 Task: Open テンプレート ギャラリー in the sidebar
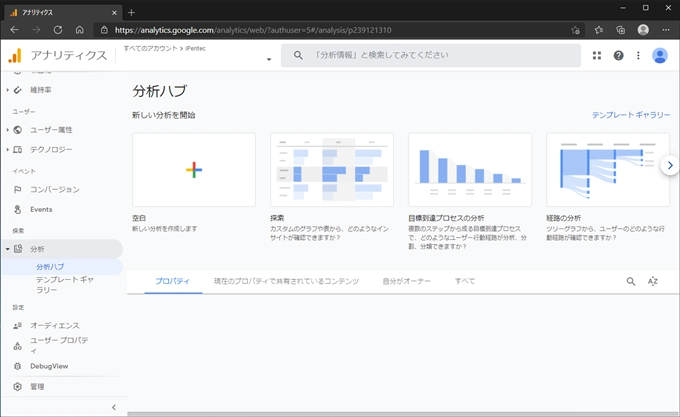[x=65, y=285]
